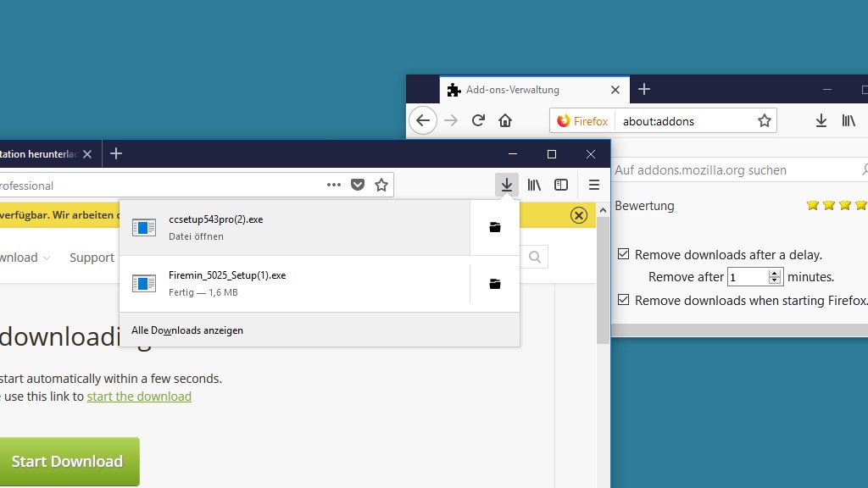
Task: Go to the home page in the Add-ons window
Action: (507, 120)
